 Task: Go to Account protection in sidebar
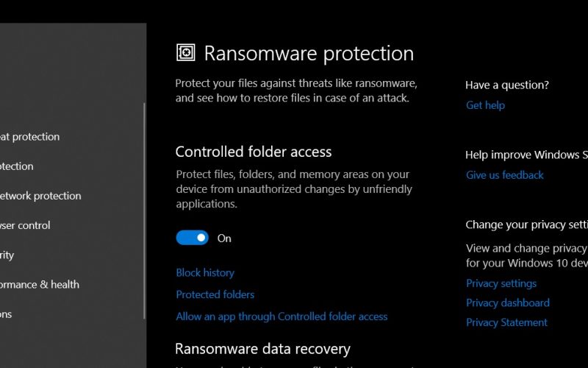click(x=16, y=166)
